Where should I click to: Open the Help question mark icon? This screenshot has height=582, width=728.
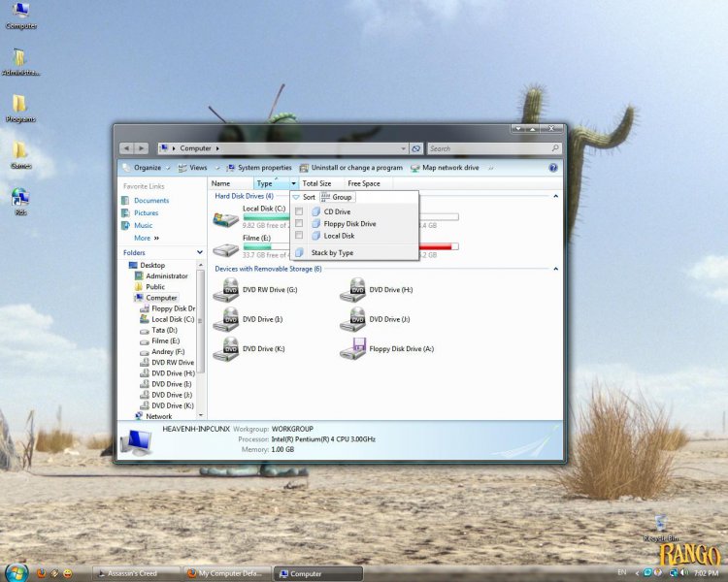pyautogui.click(x=553, y=168)
